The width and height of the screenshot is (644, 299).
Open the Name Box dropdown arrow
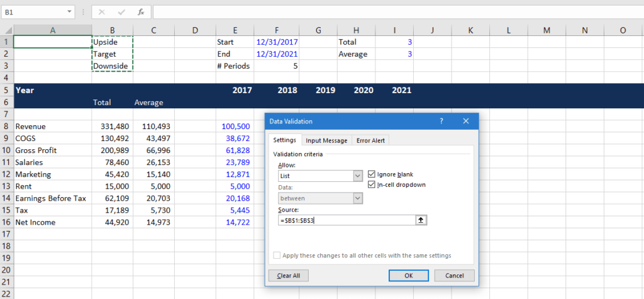(x=69, y=13)
